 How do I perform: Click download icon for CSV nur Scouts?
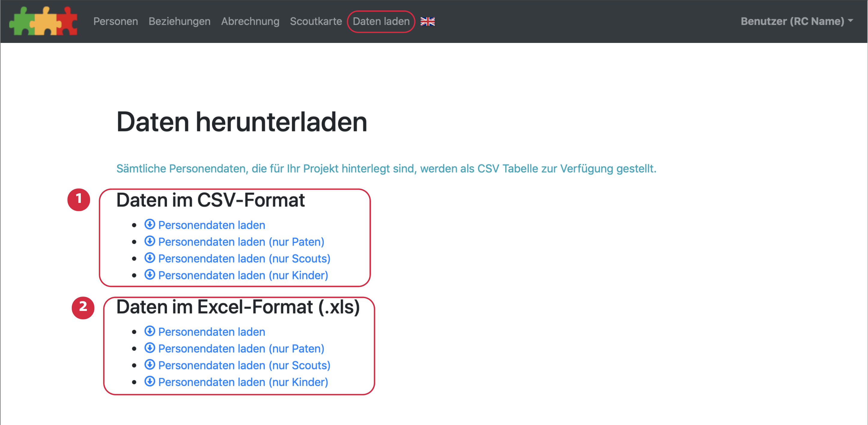click(150, 258)
